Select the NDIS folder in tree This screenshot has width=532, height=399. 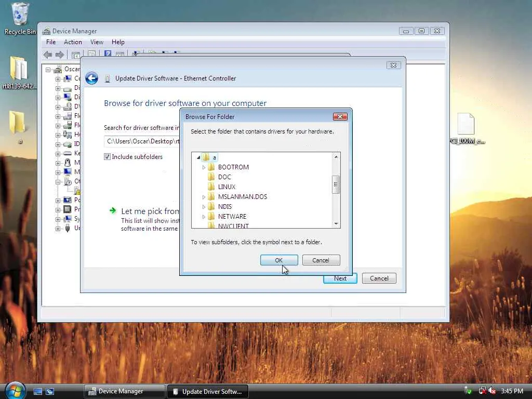coord(225,207)
